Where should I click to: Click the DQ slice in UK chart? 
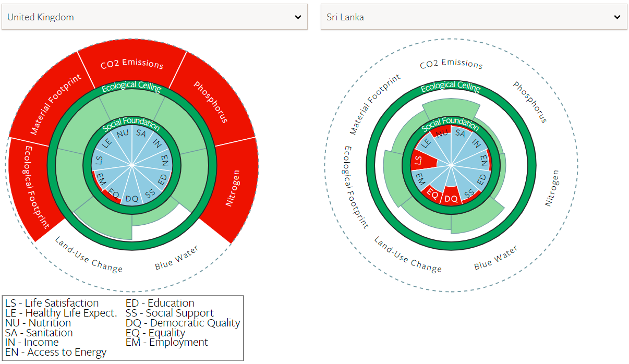pos(132,198)
